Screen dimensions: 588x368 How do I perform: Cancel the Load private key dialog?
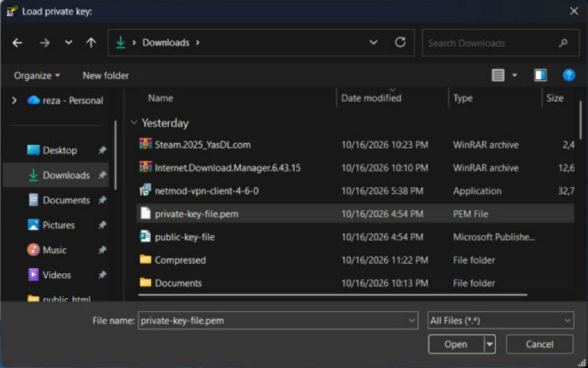(x=539, y=344)
